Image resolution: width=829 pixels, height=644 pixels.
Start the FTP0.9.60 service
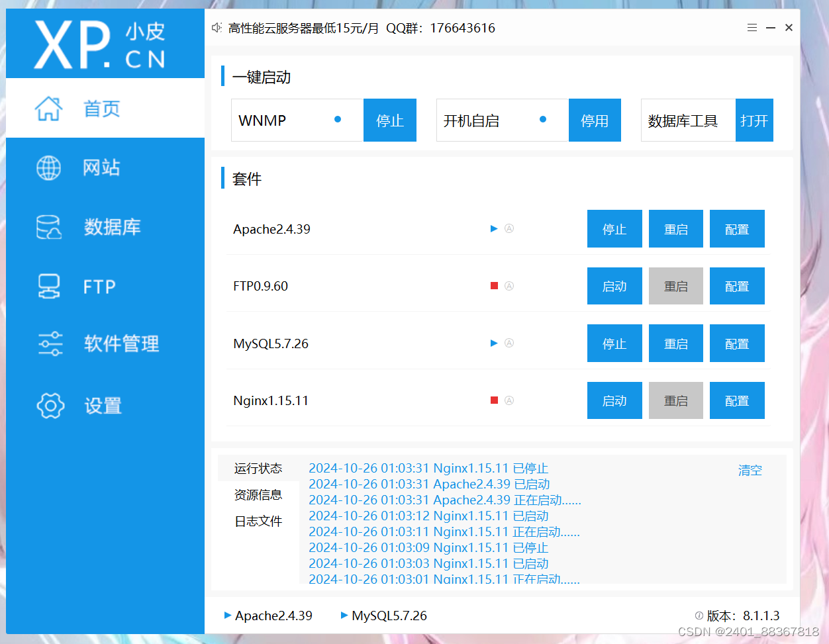[x=614, y=286]
